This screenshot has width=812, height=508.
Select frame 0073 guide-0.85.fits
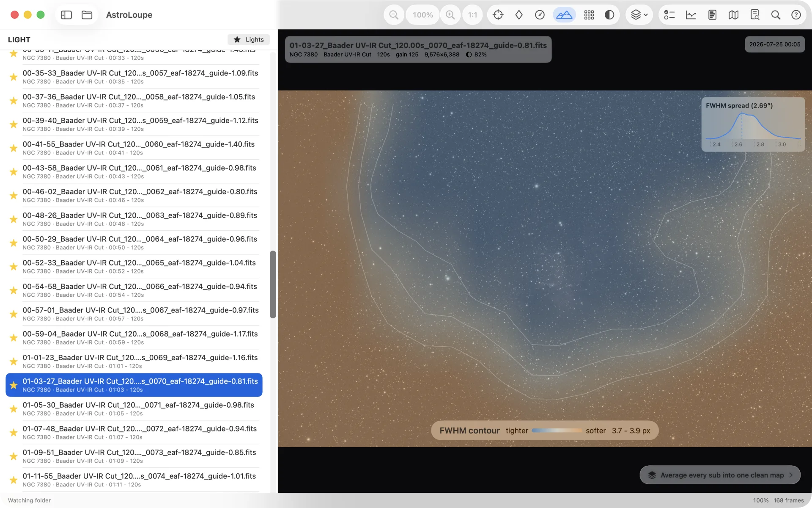click(134, 456)
